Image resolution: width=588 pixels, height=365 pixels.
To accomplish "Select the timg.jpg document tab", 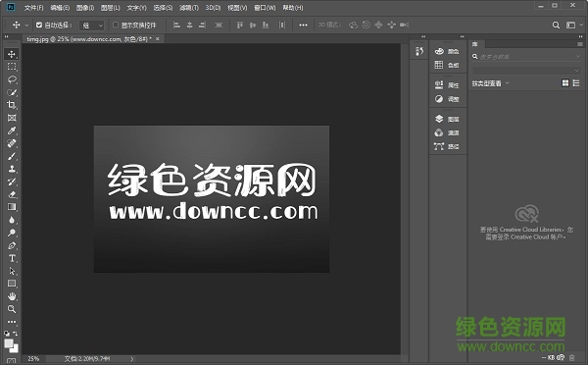I will (89, 39).
